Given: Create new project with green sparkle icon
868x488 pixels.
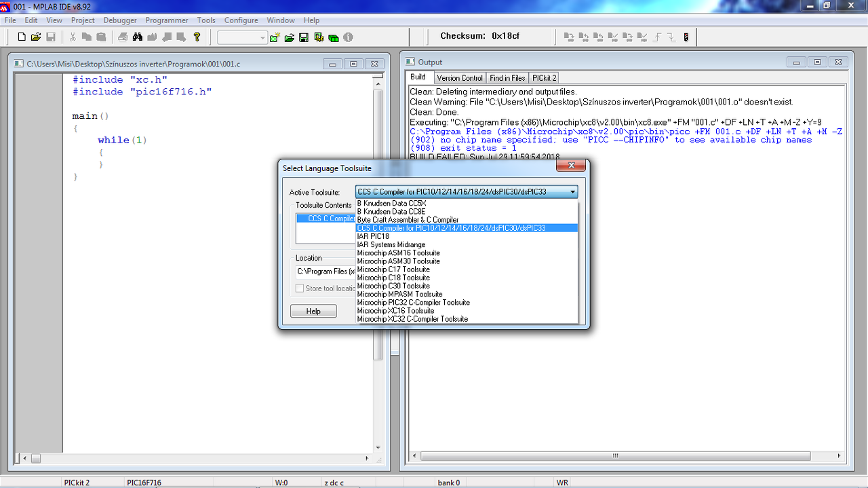Looking at the screenshot, I should click(x=275, y=37).
